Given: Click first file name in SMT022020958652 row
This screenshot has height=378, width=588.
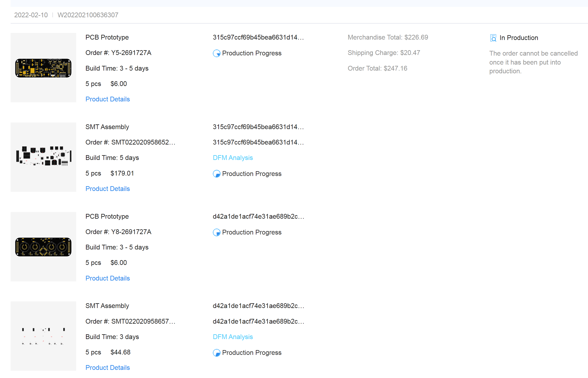Looking at the screenshot, I should [258, 127].
